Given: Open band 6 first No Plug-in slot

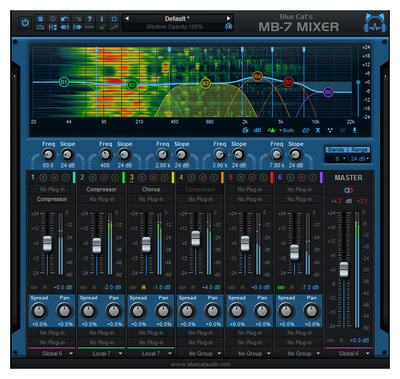Looking at the screenshot, I should [299, 189].
